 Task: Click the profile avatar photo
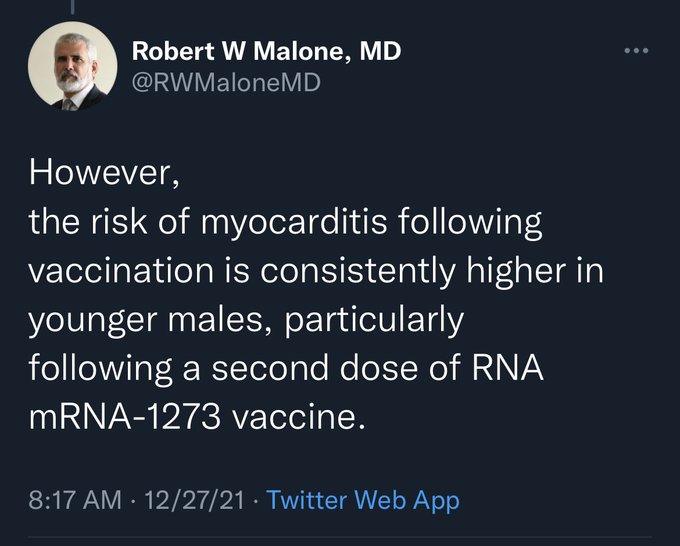tap(71, 67)
